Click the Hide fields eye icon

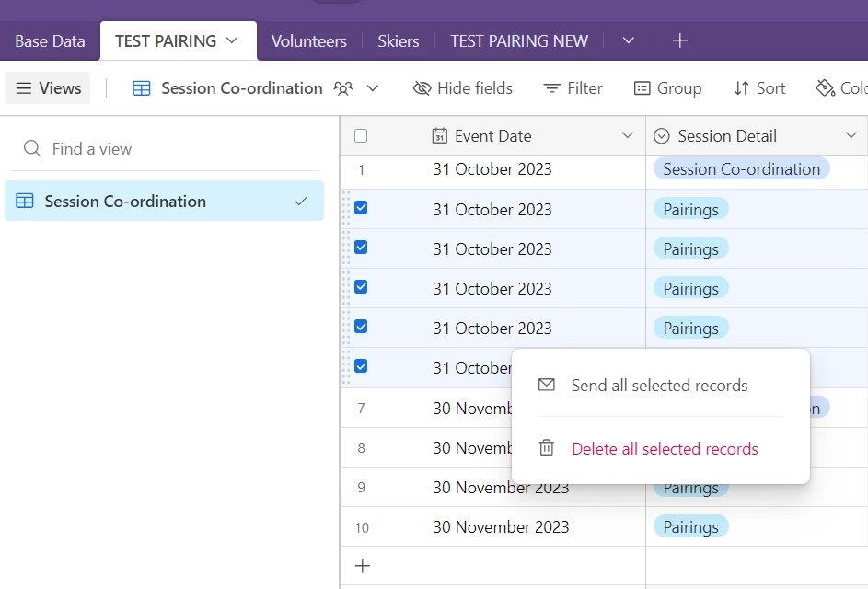coord(422,88)
